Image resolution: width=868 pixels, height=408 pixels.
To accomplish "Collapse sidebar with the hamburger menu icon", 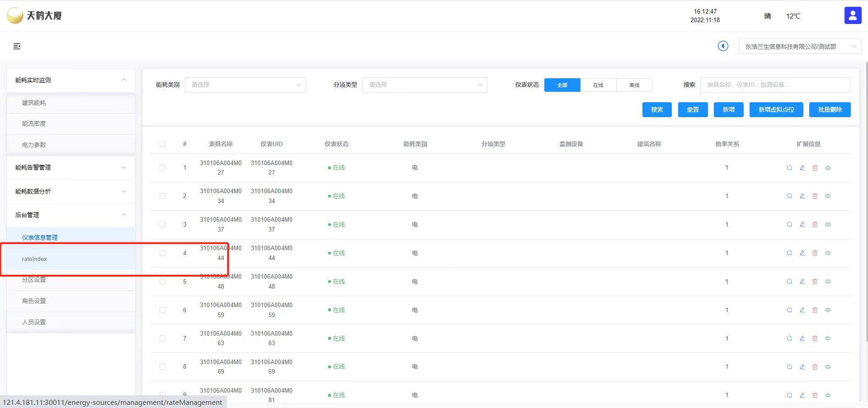I will point(17,46).
